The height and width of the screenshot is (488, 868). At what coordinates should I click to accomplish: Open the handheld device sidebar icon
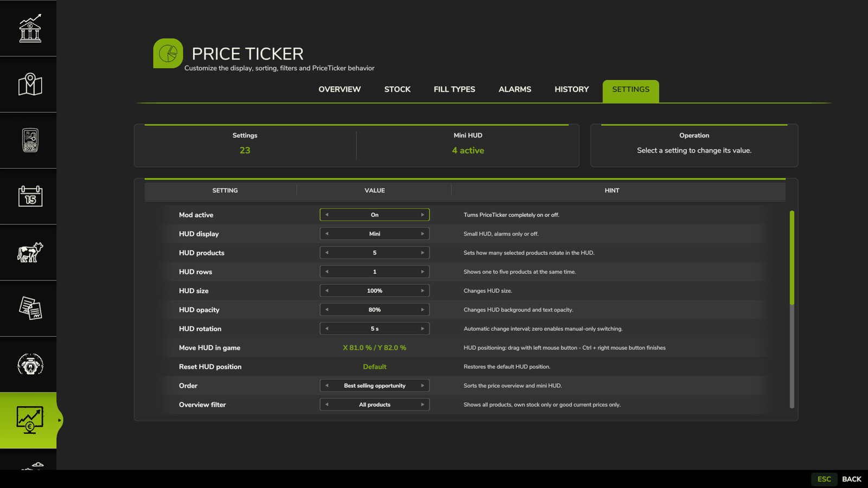click(30, 140)
